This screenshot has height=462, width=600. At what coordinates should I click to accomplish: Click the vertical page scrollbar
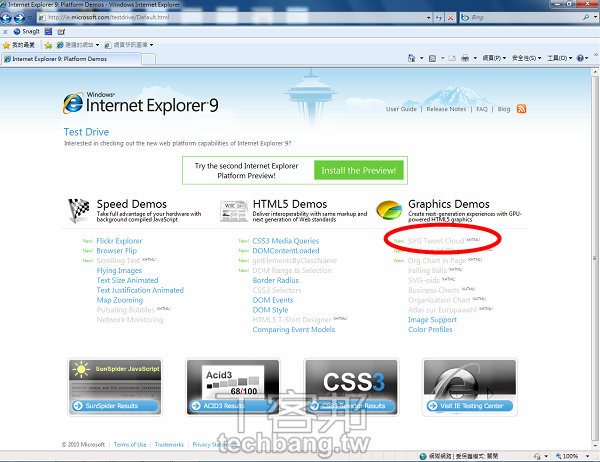(595, 258)
